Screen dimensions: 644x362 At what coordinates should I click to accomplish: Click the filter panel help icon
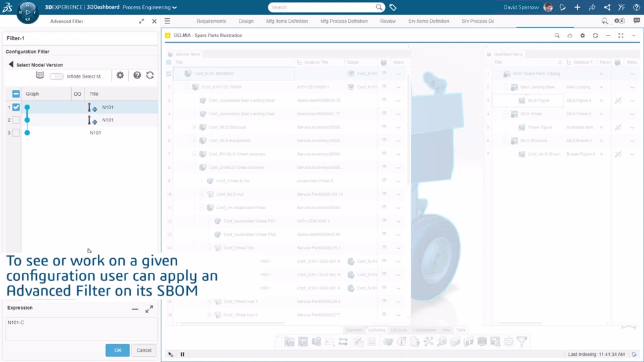tap(137, 75)
